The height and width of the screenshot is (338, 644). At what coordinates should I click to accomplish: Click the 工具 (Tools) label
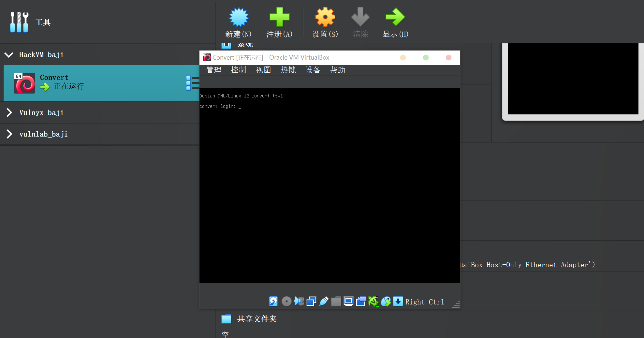coord(43,22)
